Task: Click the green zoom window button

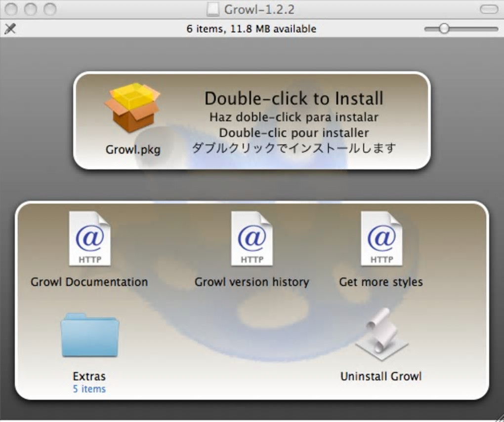Action: click(x=50, y=9)
